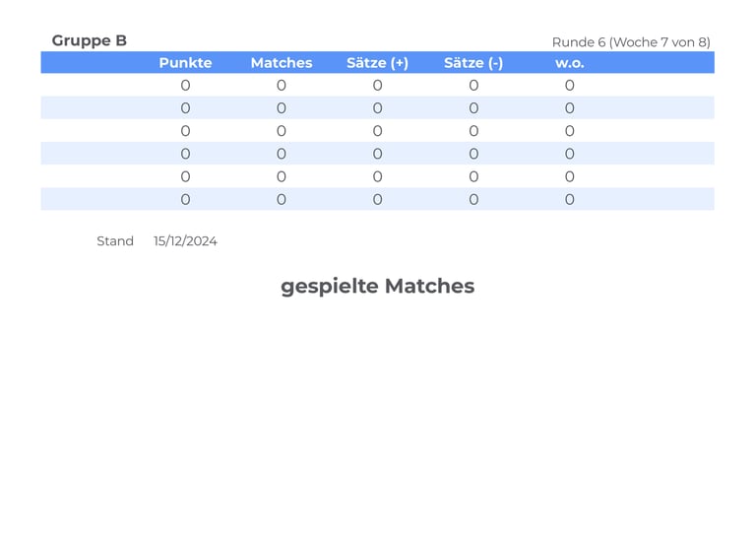Click the Stand label
The image size is (756, 533).
[x=115, y=241]
